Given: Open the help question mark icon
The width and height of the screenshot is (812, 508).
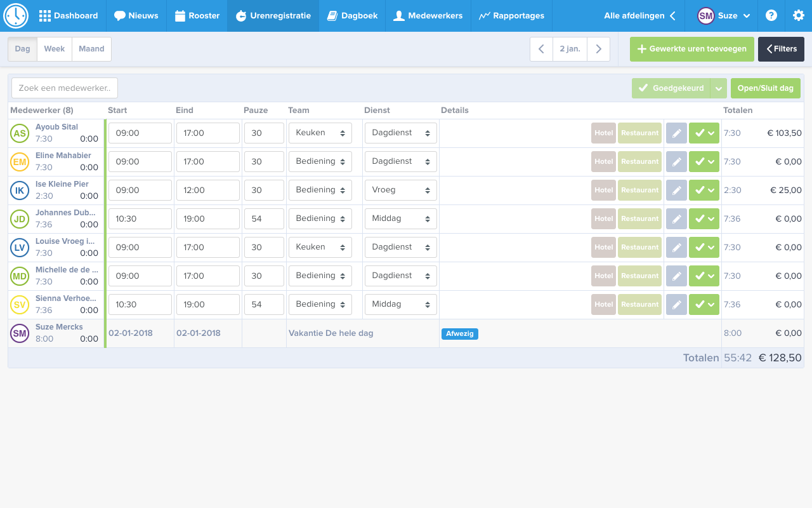Looking at the screenshot, I should [x=771, y=16].
